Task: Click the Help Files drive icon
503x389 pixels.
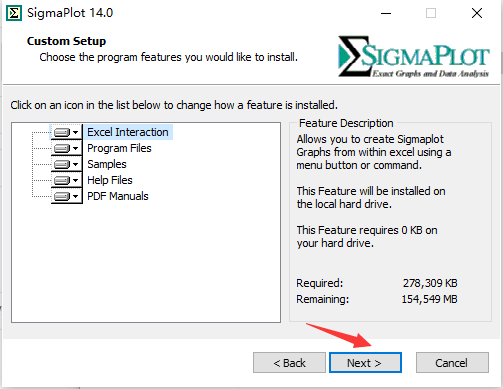Action: tap(62, 180)
